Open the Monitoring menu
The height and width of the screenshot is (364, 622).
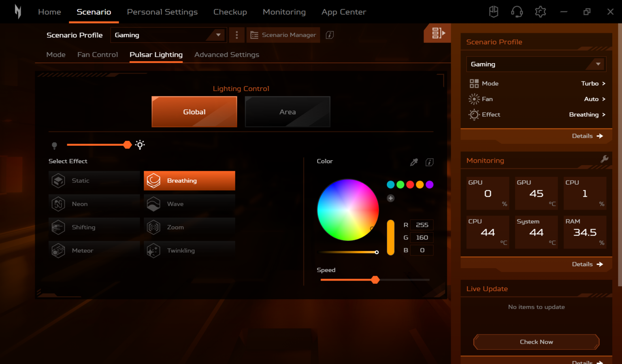click(284, 12)
